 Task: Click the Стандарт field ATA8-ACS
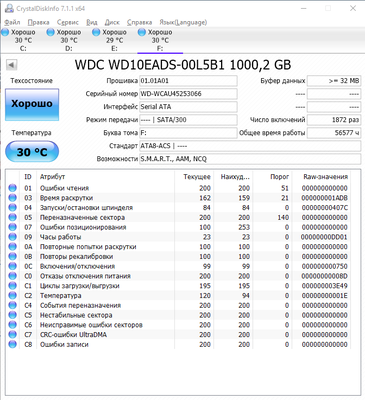[x=250, y=146]
